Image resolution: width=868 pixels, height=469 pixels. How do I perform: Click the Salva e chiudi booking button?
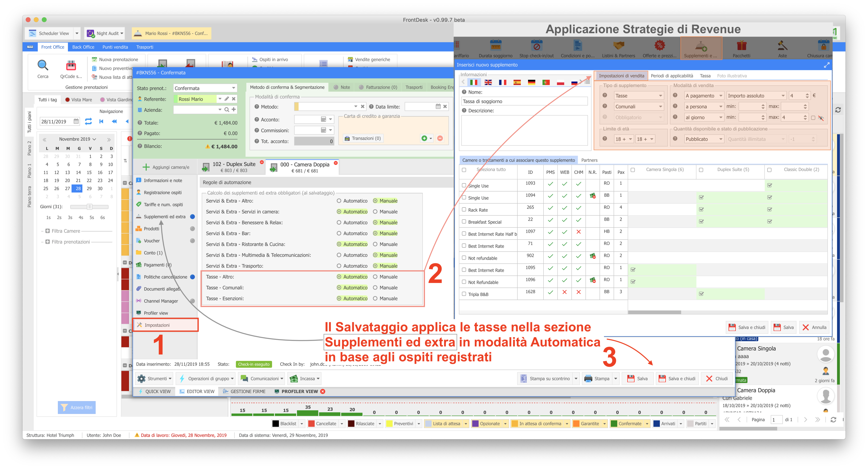[x=677, y=378]
